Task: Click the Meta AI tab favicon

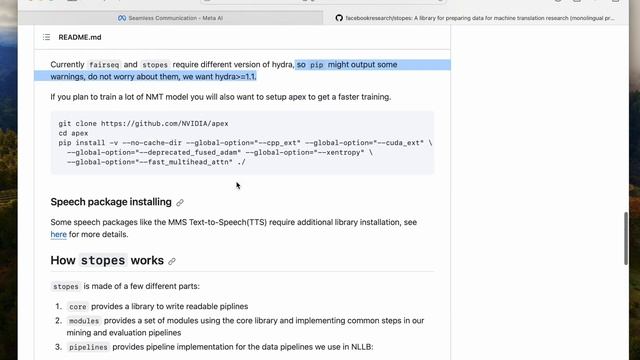Action: (122, 18)
